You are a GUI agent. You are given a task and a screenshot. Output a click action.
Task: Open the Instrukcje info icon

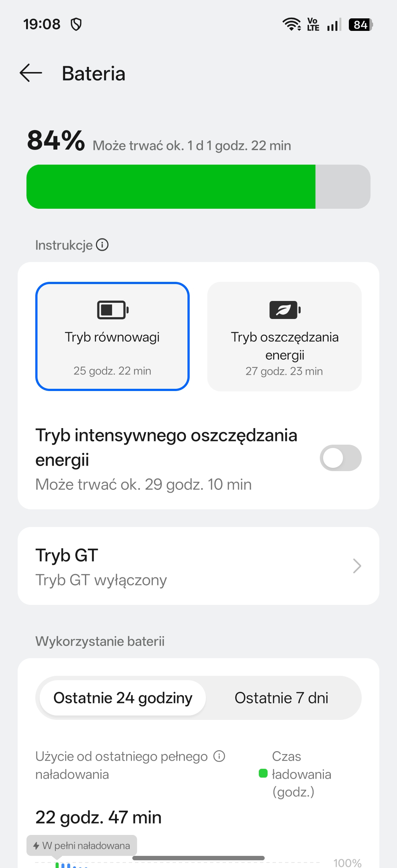pyautogui.click(x=102, y=245)
